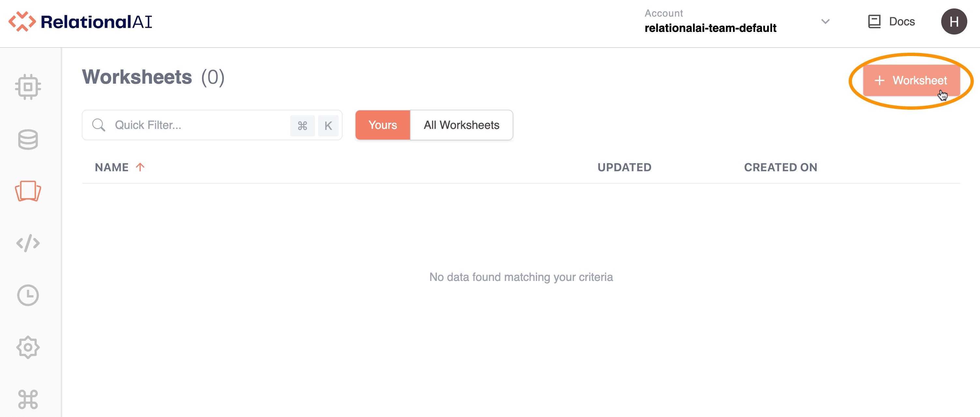
Task: Open the Databases cylinder icon in sidebar
Action: pyautogui.click(x=28, y=139)
